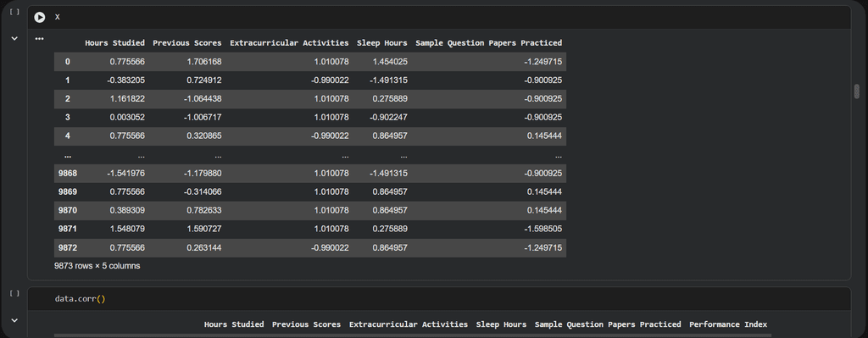
Task: Click the Extracurricular Activities column header
Action: [x=290, y=42]
